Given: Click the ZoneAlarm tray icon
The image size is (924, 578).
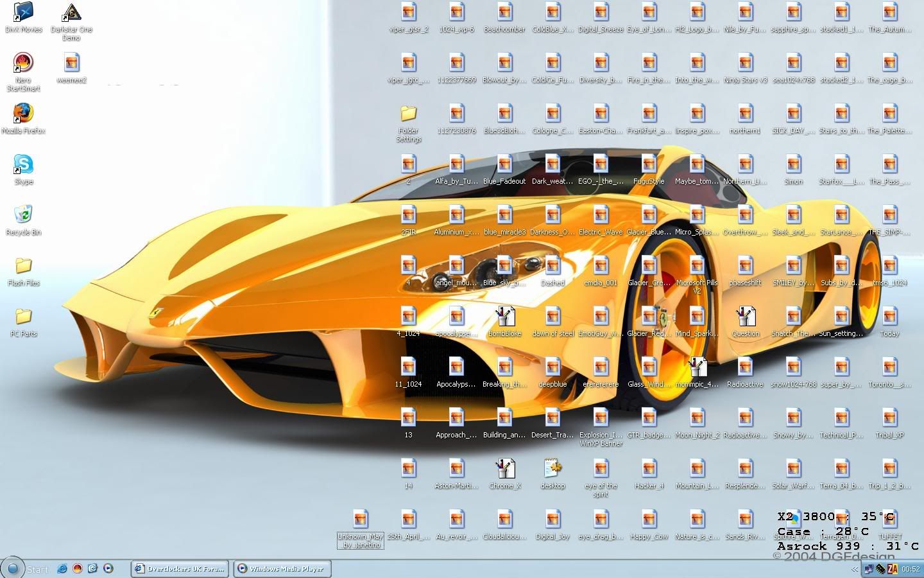Looking at the screenshot, I should click(892, 569).
